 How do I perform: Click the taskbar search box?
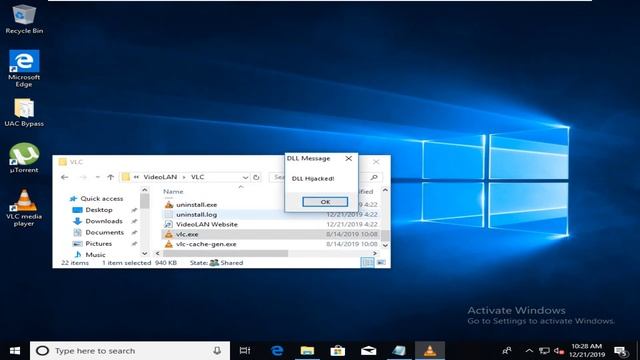point(130,351)
